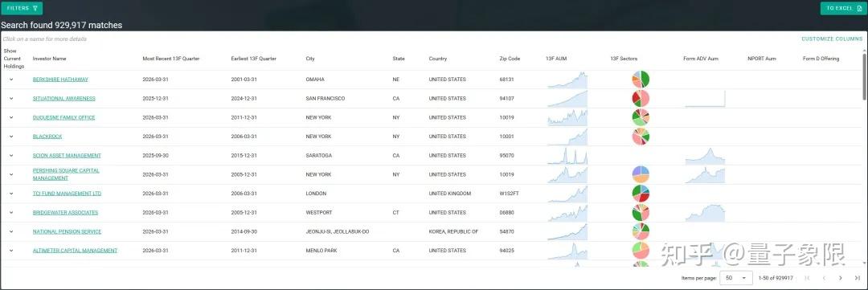Viewport: 868px width, 290px height.
Task: Go to the next page arrow
Action: point(841,278)
